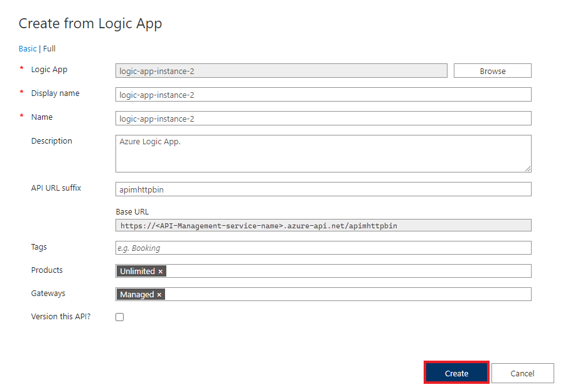
Task: Switch to the Full view
Action: [x=49, y=48]
